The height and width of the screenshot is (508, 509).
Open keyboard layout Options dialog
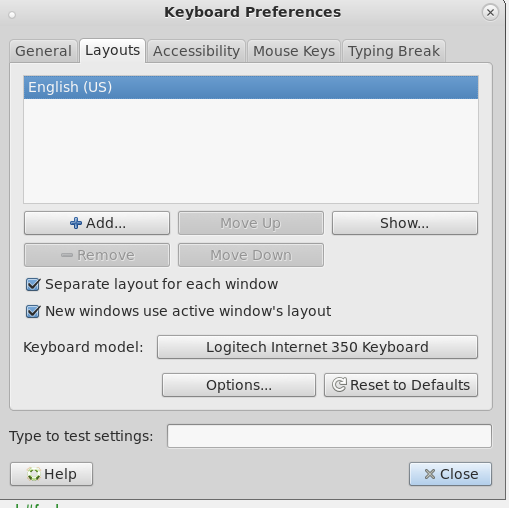(x=239, y=385)
